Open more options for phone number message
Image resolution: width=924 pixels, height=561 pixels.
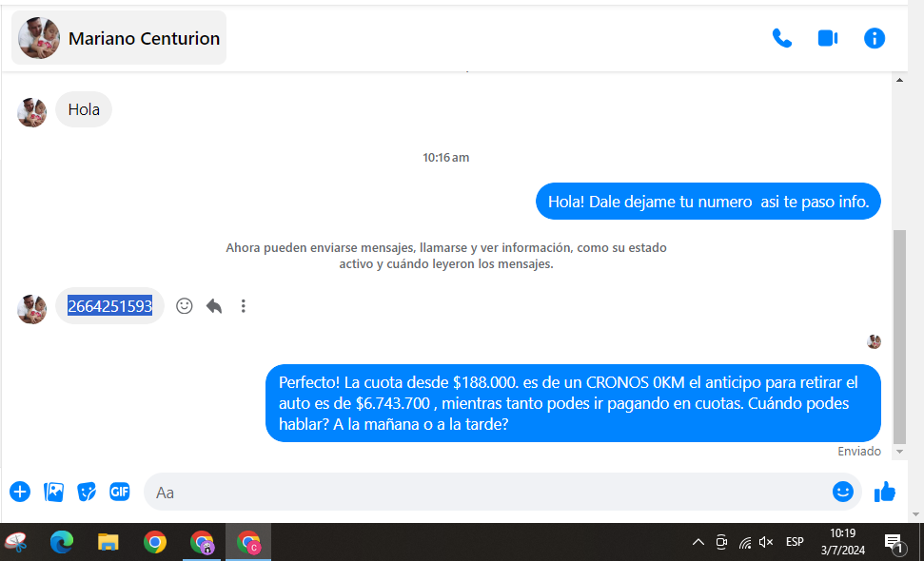click(244, 306)
